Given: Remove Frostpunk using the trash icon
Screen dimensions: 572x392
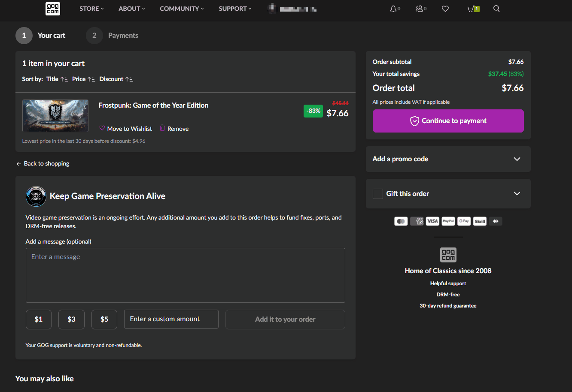Looking at the screenshot, I should pos(162,128).
